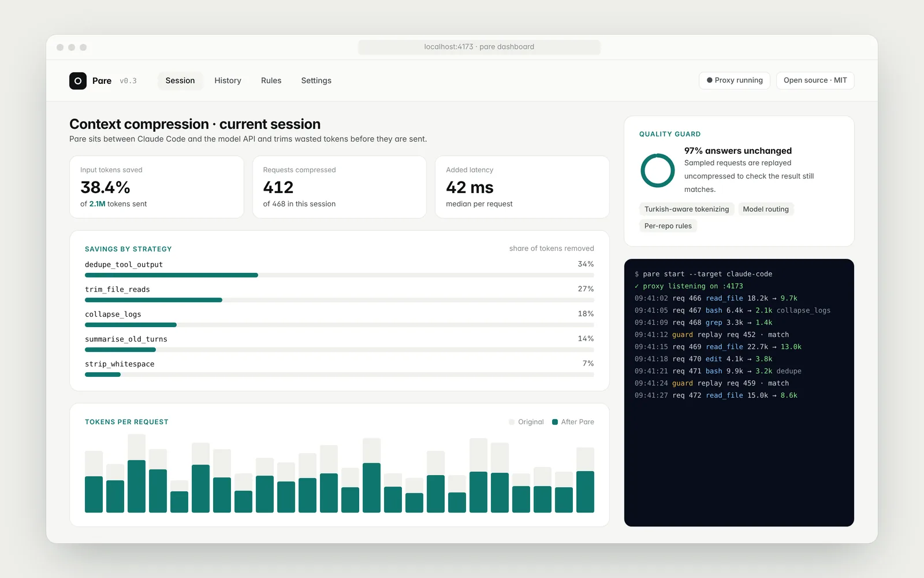Click the Original legend swatch
This screenshot has width=924, height=578.
coord(512,422)
